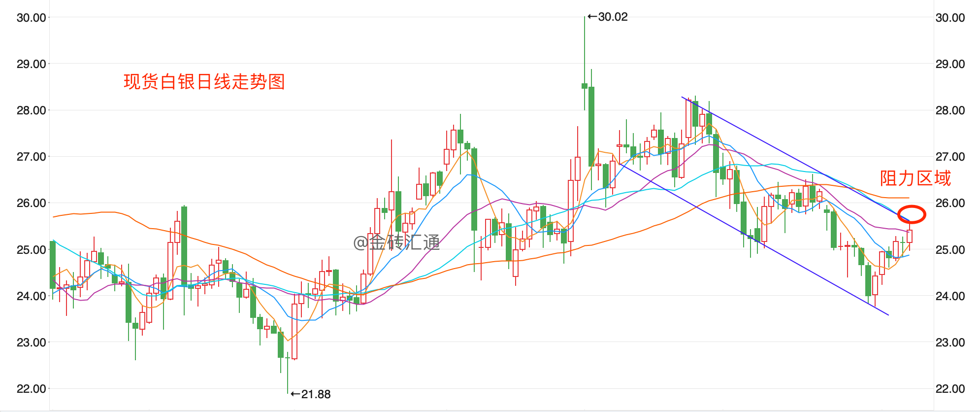Pick 25.00 on the left price axis
Viewport: 980px width, 412px height.
point(32,250)
